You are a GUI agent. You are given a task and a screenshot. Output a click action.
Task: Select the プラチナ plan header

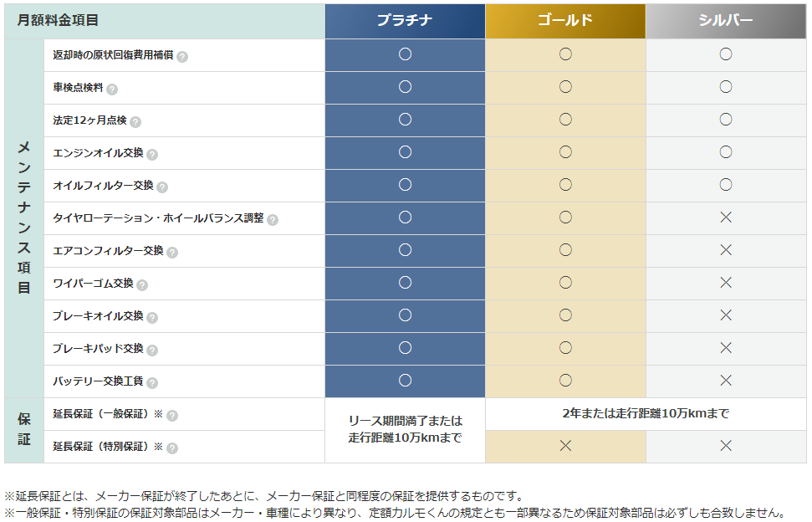click(x=405, y=21)
